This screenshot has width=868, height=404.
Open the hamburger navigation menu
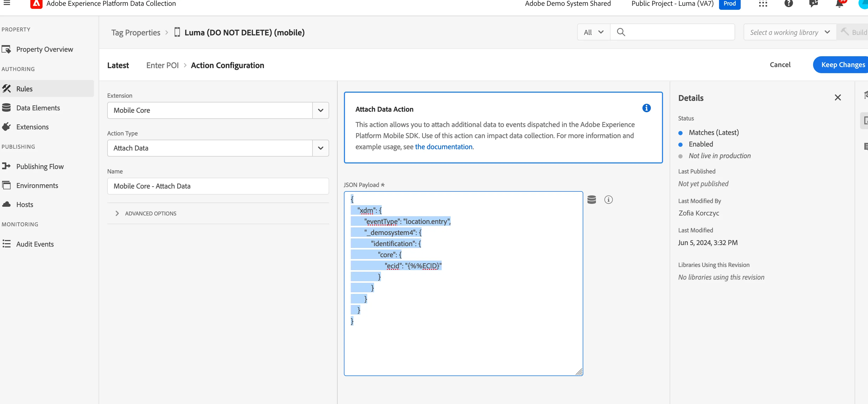coord(7,3)
